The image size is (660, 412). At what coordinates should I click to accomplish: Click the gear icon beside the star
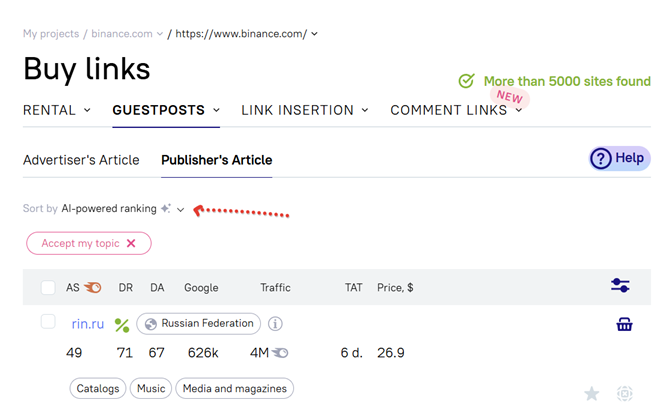(625, 394)
